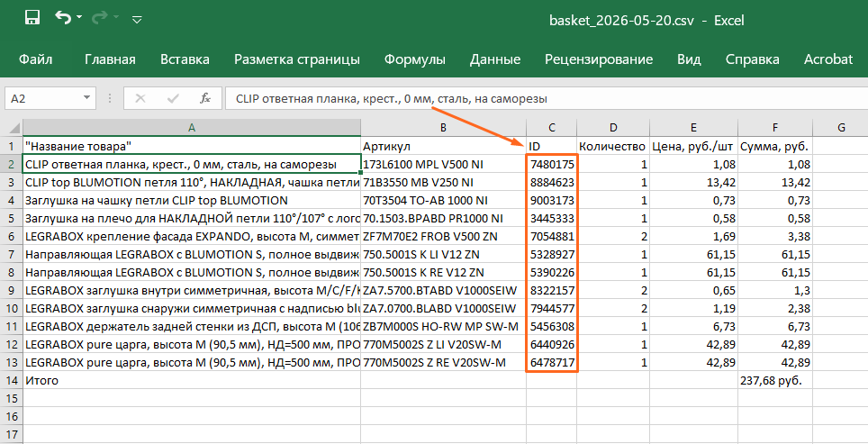Select sum cell 3,38
Viewport: 868px width, 444px height.
(774, 236)
